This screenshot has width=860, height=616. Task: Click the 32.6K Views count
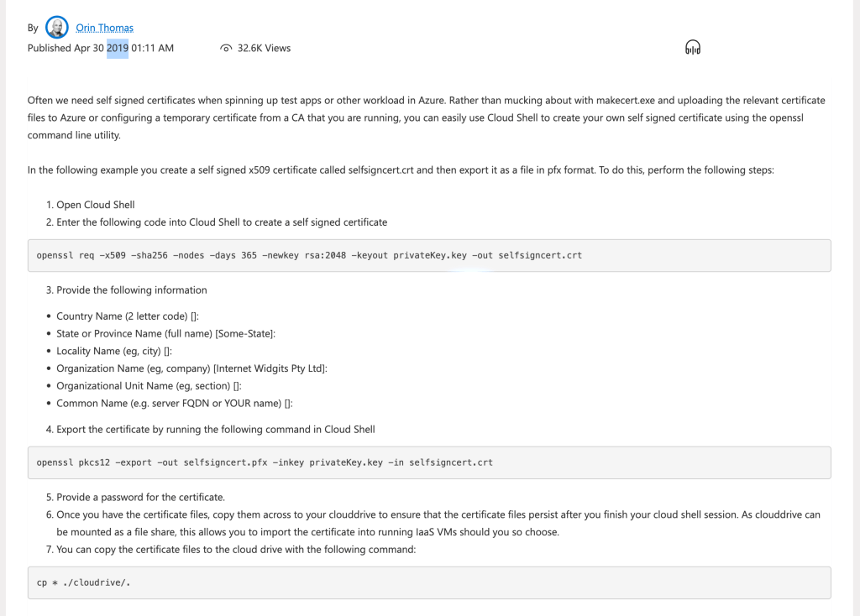264,48
